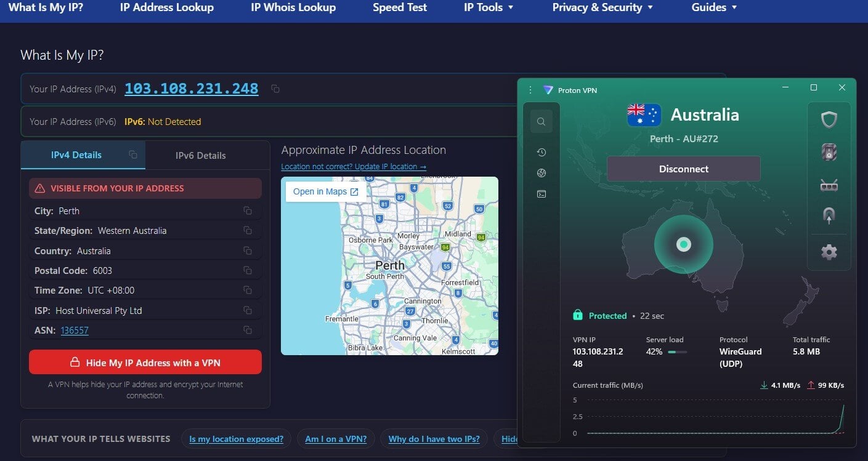868x461 pixels.
Task: Open 'Why do I have two IPs?' link
Action: [x=434, y=439]
